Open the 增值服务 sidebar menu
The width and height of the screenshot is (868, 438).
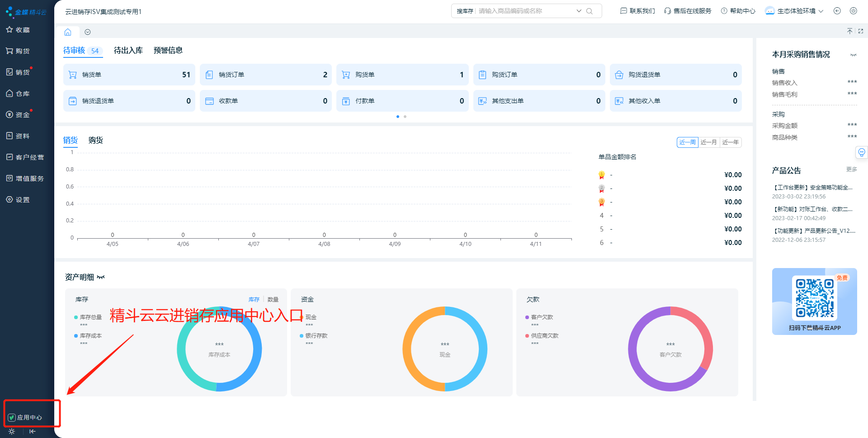[x=25, y=179]
